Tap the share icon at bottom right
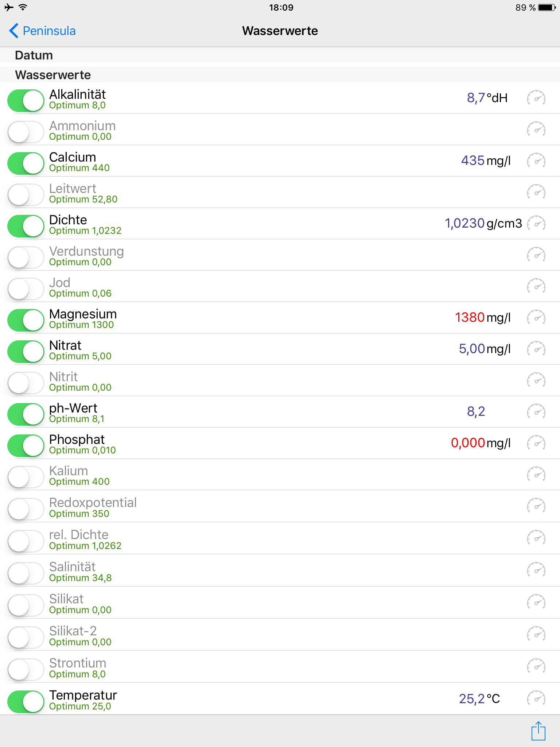 538,731
